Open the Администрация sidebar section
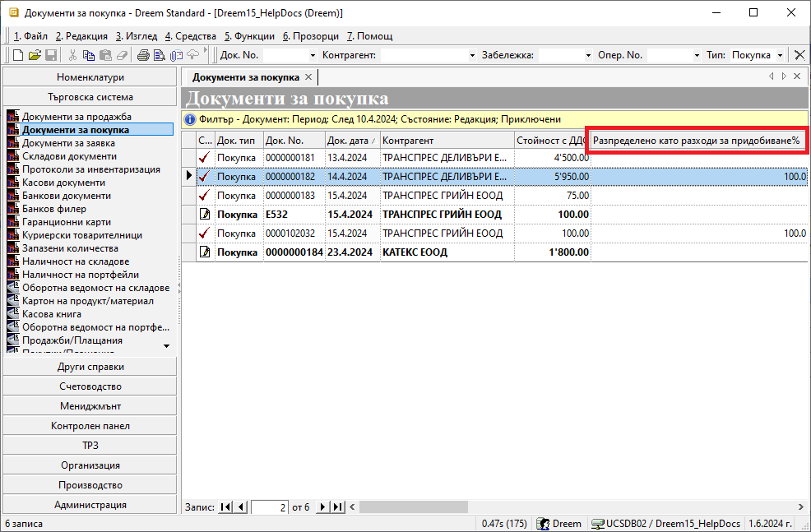 click(x=90, y=505)
